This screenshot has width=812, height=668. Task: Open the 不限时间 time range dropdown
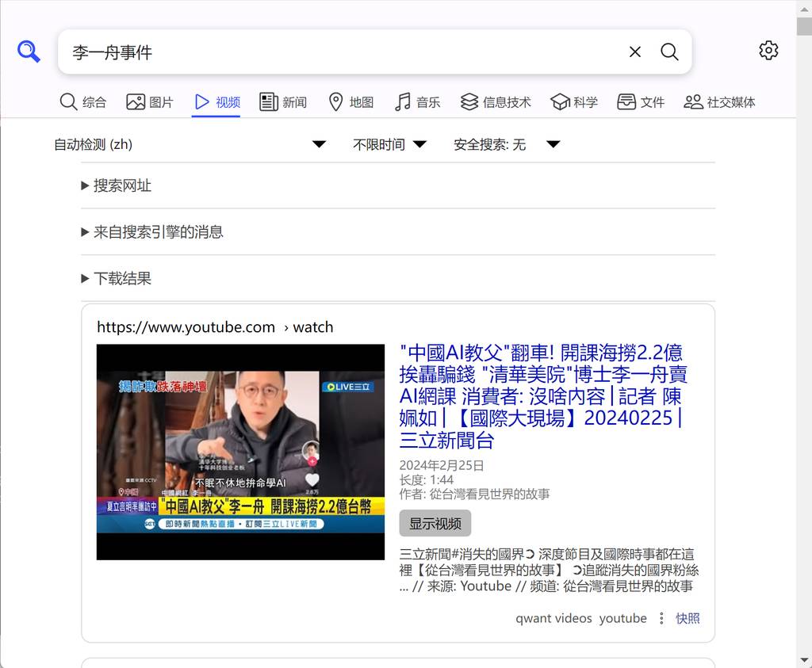(390, 144)
